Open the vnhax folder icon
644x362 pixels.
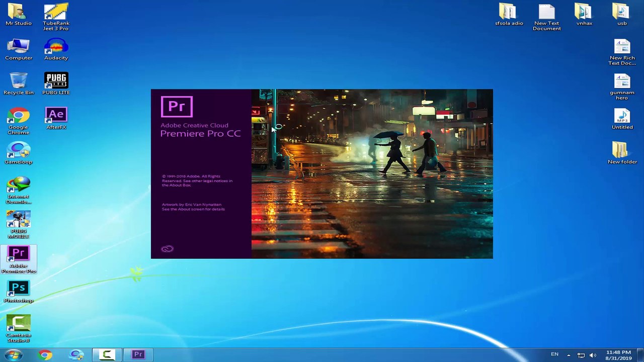click(x=584, y=15)
